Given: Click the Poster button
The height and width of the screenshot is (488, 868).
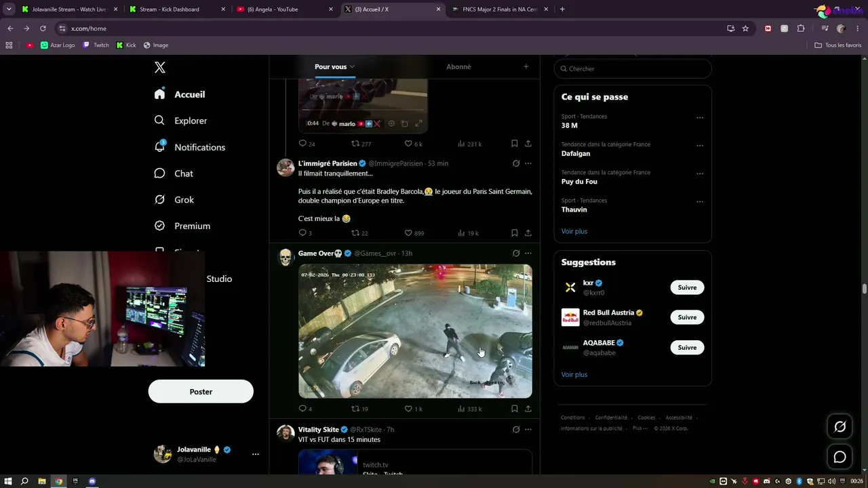Looking at the screenshot, I should pos(201,392).
